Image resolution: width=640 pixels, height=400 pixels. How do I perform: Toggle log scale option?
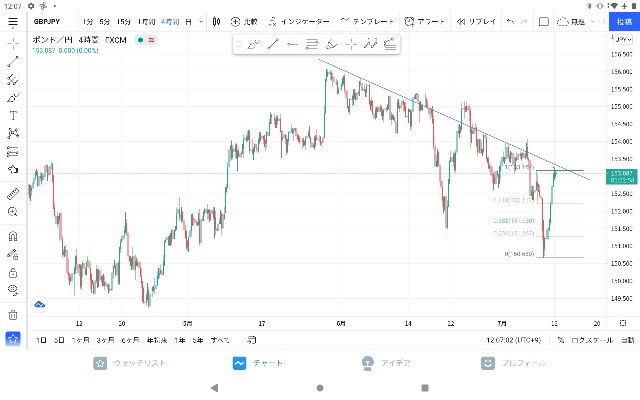(592, 340)
